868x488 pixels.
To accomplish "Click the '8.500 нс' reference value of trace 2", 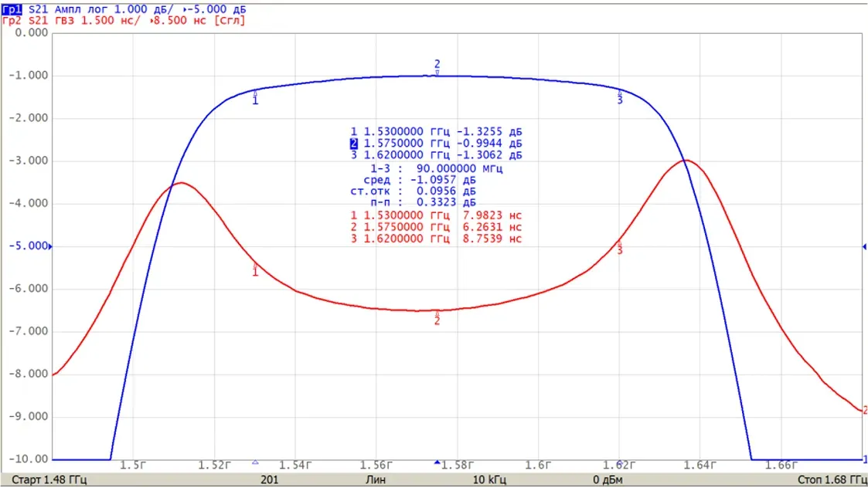I will (x=180, y=21).
